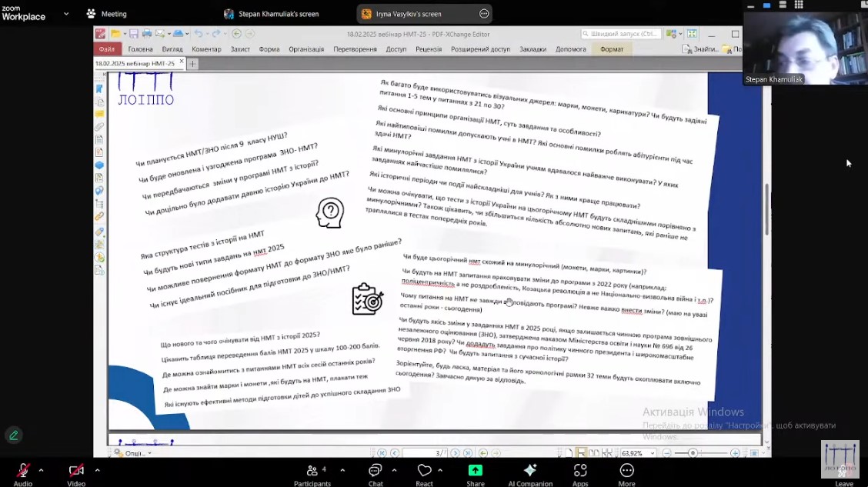Open the Коментар ribbon tab
The image size is (868, 487).
206,49
